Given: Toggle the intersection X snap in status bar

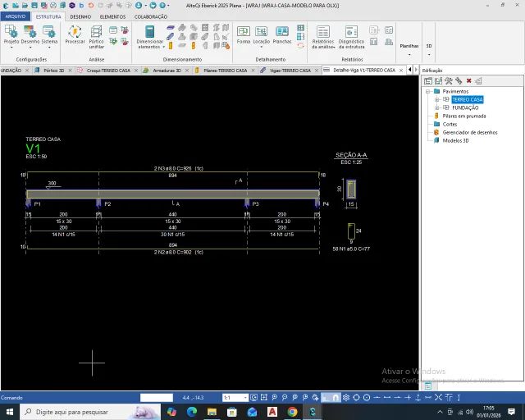Looking at the screenshot, I should click(x=438, y=398).
